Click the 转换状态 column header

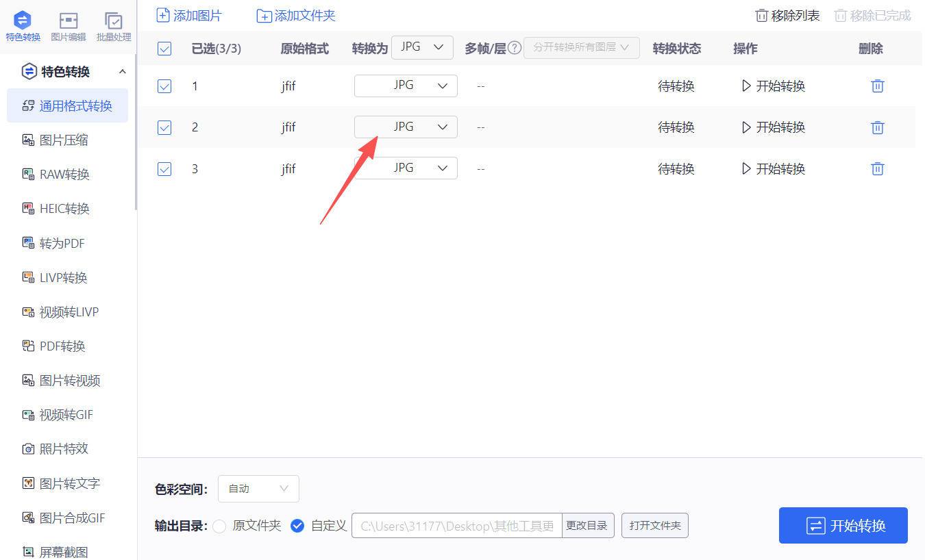(677, 49)
